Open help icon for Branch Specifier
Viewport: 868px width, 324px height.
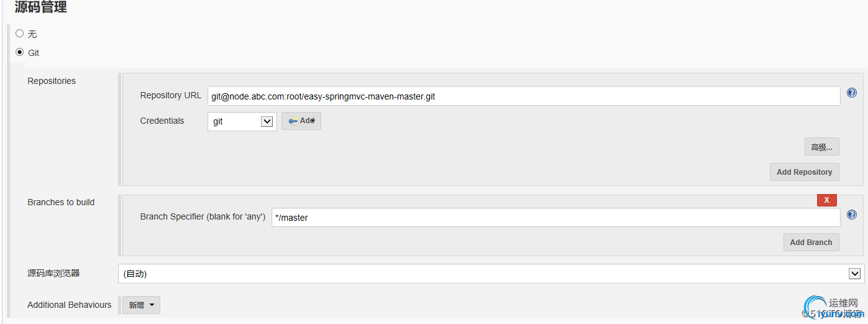click(x=851, y=215)
